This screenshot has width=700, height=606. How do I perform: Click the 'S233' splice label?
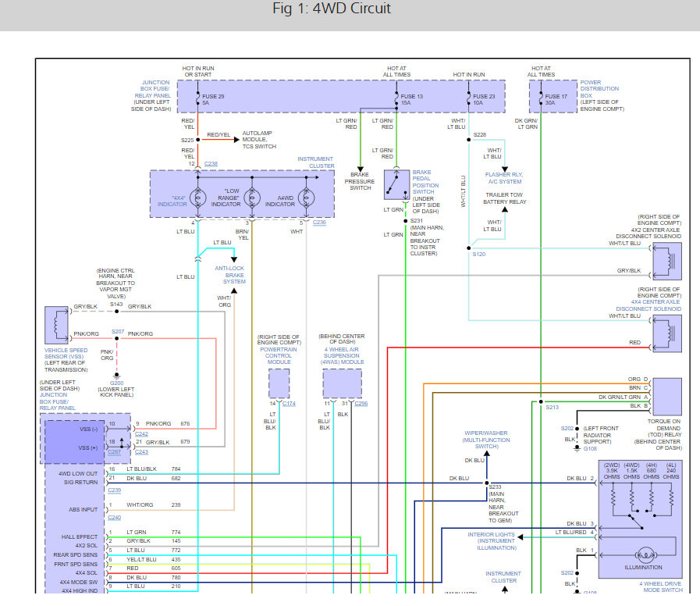tap(495, 487)
